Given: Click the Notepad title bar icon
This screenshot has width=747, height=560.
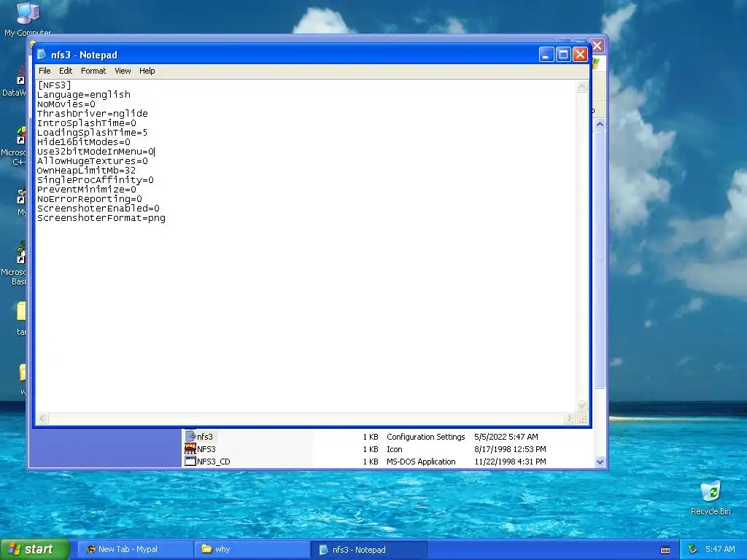Looking at the screenshot, I should click(x=42, y=54).
